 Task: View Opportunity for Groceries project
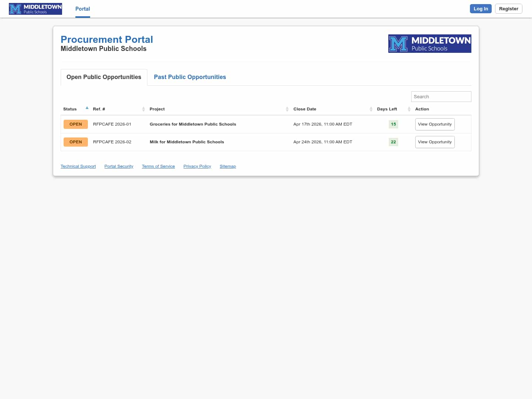point(434,124)
